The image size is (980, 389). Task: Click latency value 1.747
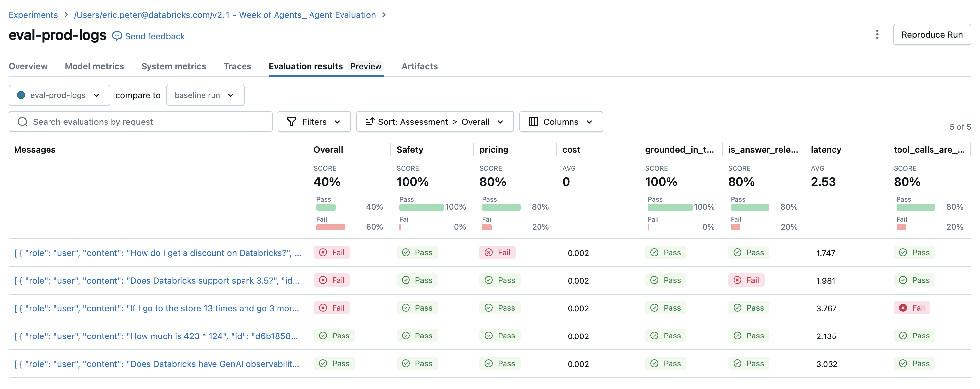tap(826, 253)
